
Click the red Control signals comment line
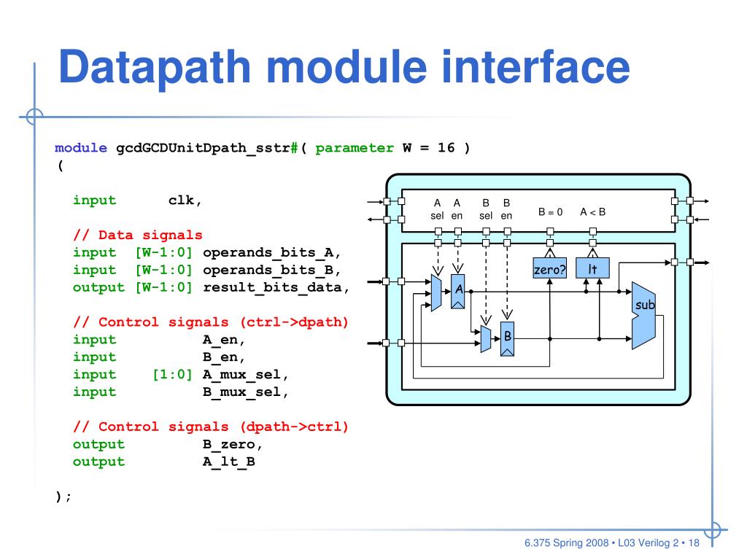(210, 322)
